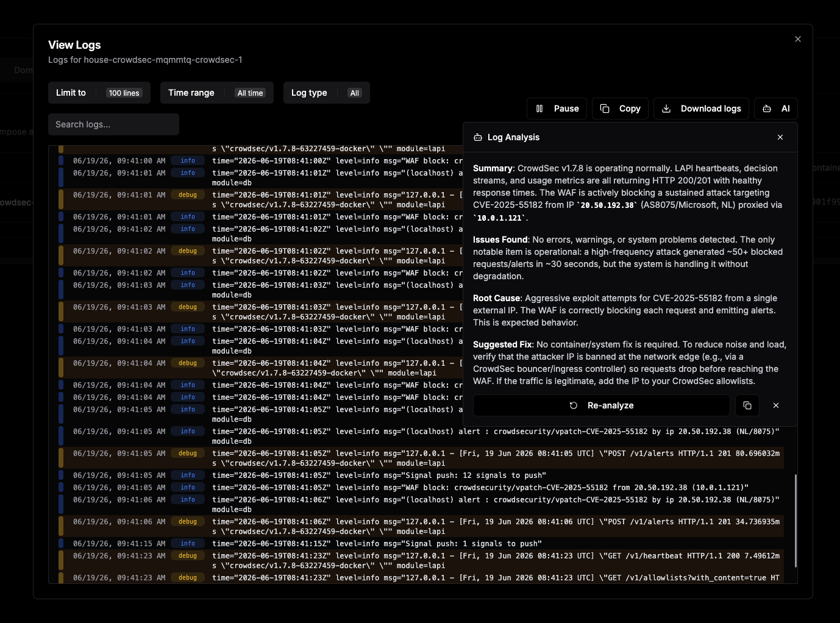Click the Download logs button

pos(701,109)
